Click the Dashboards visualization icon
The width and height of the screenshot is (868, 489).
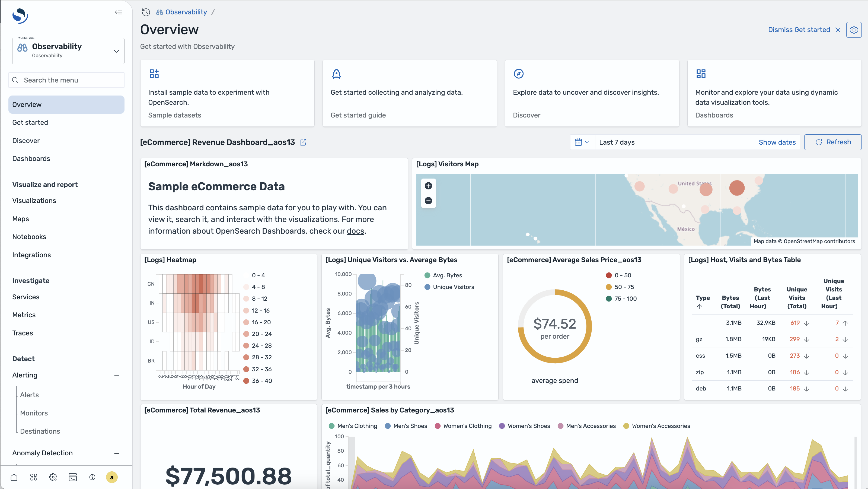pos(701,73)
